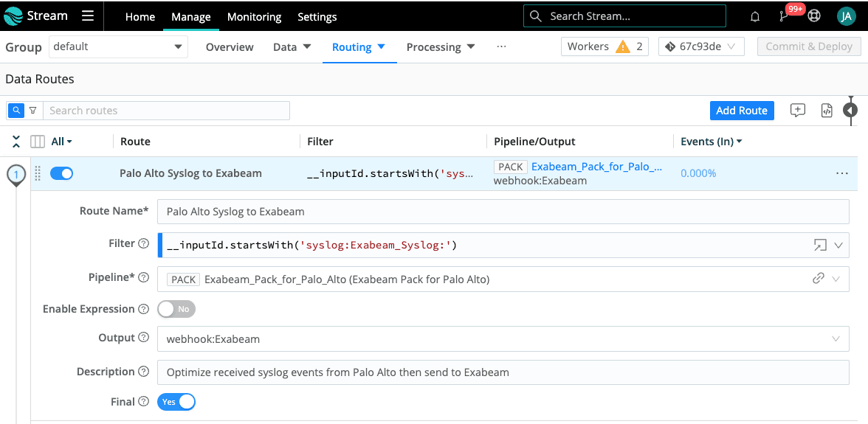Open the help lifebuoy icon
This screenshot has height=424, width=868.
coord(814,16)
